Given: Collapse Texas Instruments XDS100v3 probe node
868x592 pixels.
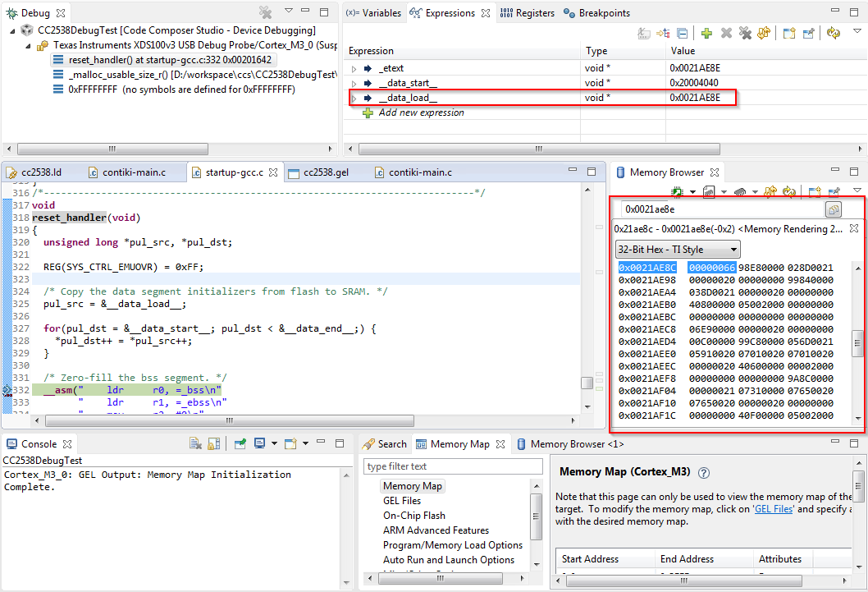Looking at the screenshot, I should (28, 46).
